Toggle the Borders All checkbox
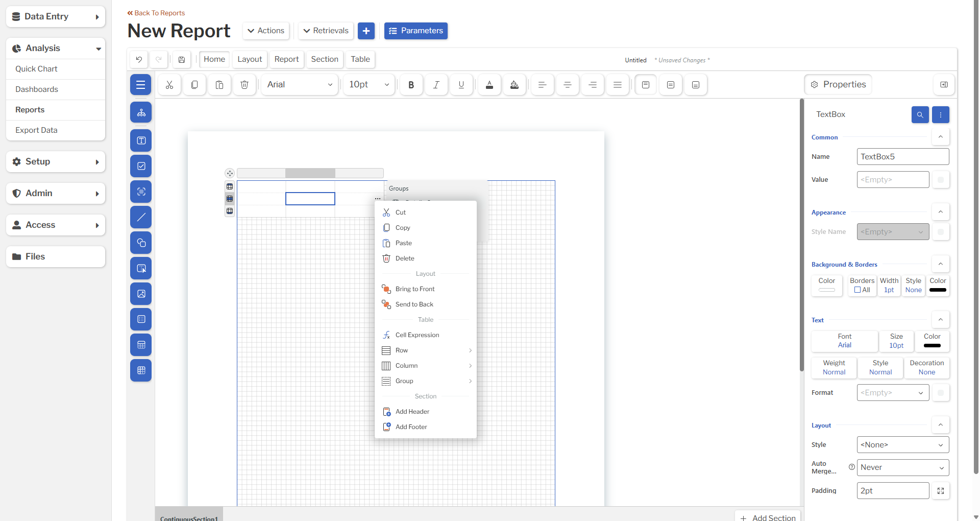Screen dimensions: 980x521 [x=857, y=290]
